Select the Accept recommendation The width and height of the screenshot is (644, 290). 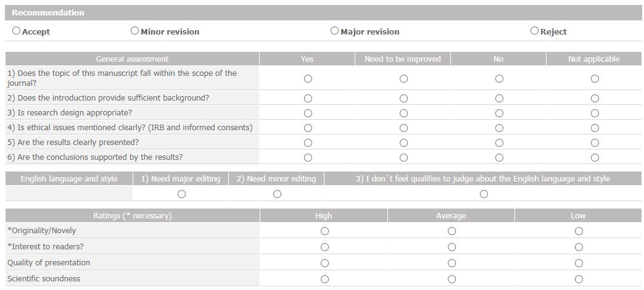tap(16, 31)
